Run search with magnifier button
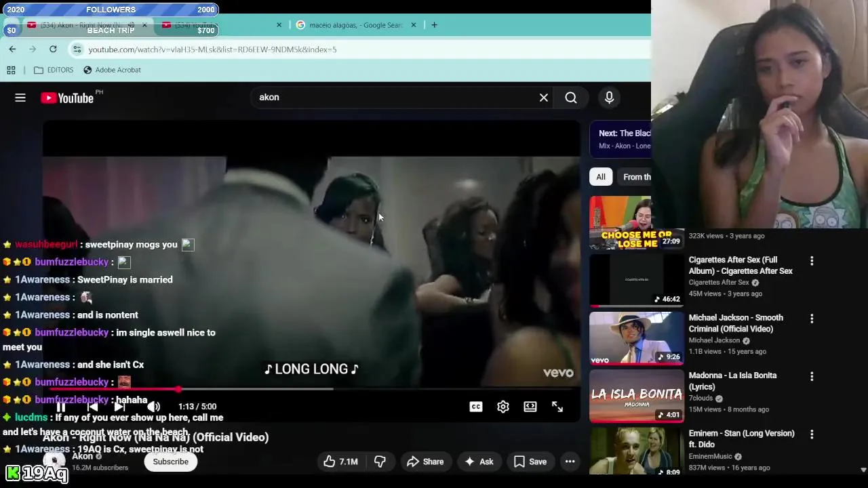 pos(571,98)
